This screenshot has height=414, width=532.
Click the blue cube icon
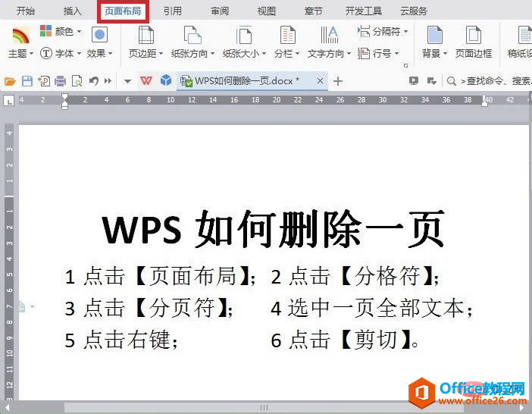click(x=166, y=80)
